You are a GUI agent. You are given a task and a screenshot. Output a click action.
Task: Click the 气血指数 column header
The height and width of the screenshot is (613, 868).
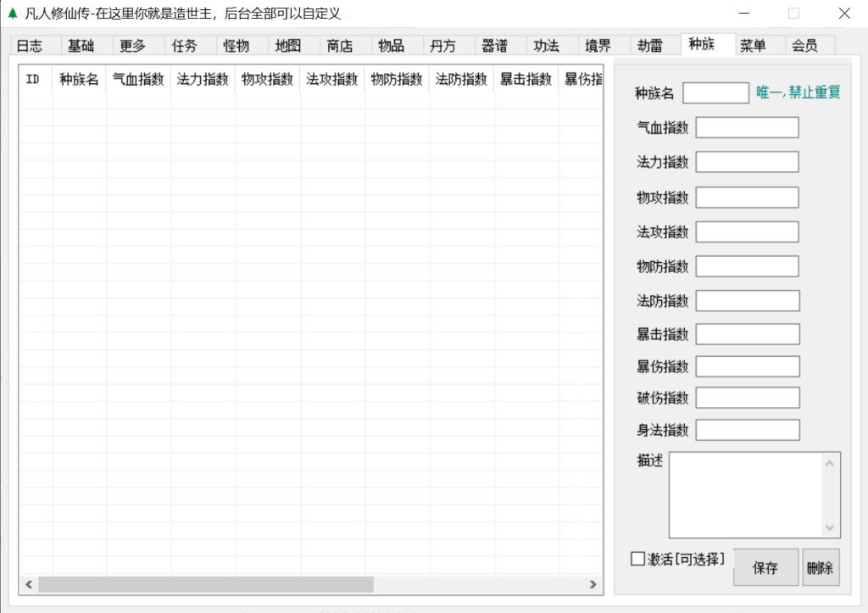[x=138, y=80]
